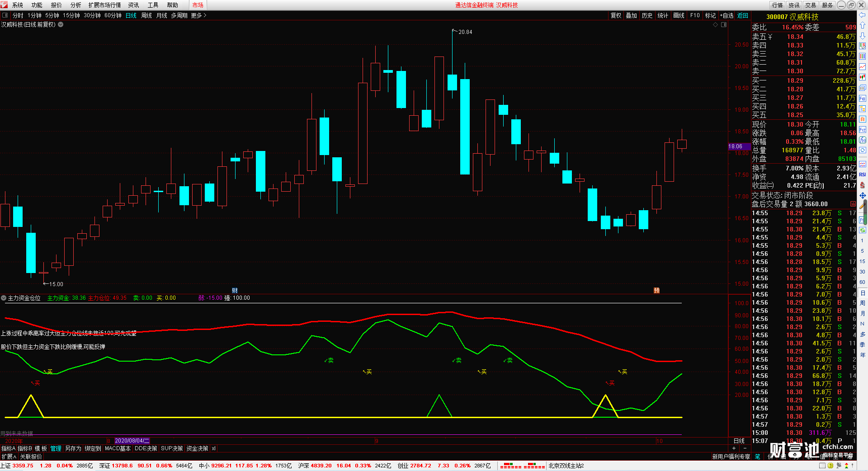Click the 行情 button at top right

point(778,5)
